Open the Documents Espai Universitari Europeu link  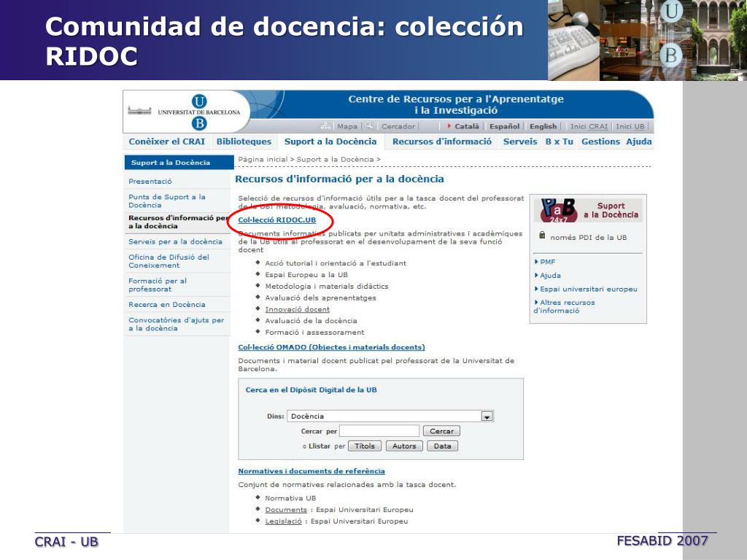pos(286,510)
